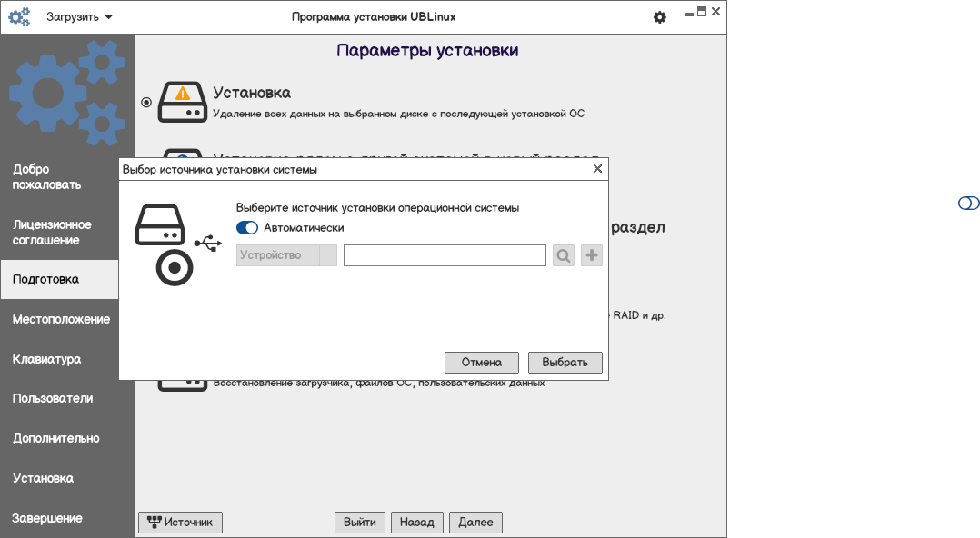The image size is (980, 538).
Task: Close the source selection dialog
Action: tap(597, 169)
